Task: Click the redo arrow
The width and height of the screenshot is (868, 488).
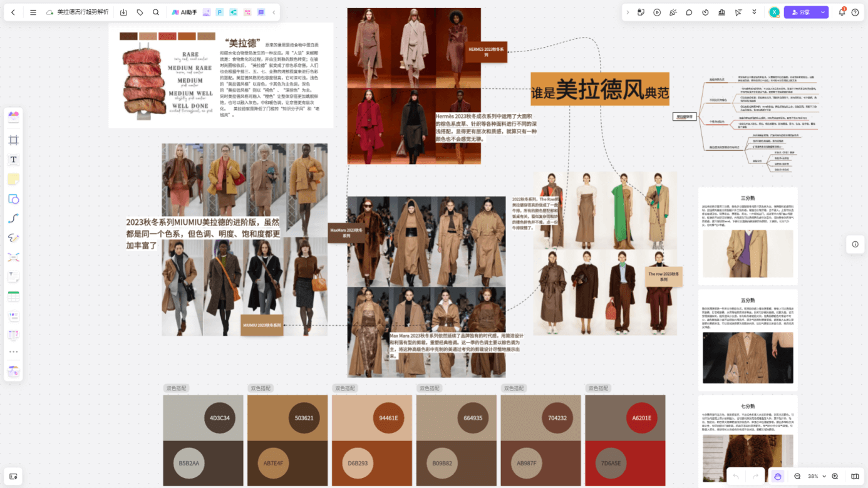Action: (x=756, y=477)
